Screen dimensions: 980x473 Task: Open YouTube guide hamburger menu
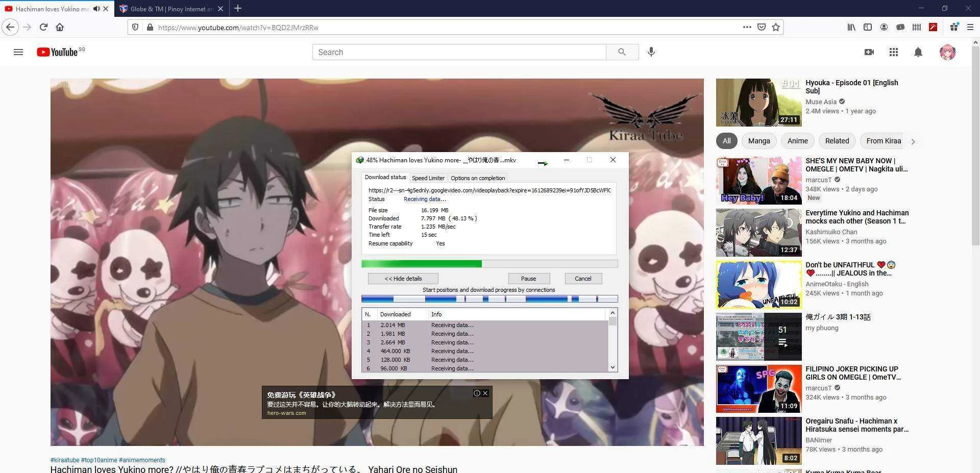click(18, 52)
